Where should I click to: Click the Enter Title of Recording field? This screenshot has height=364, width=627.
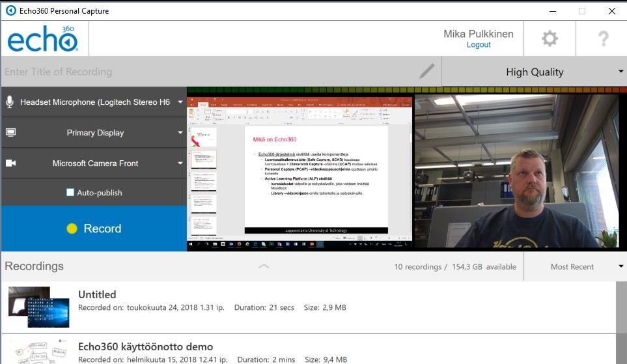tap(221, 72)
